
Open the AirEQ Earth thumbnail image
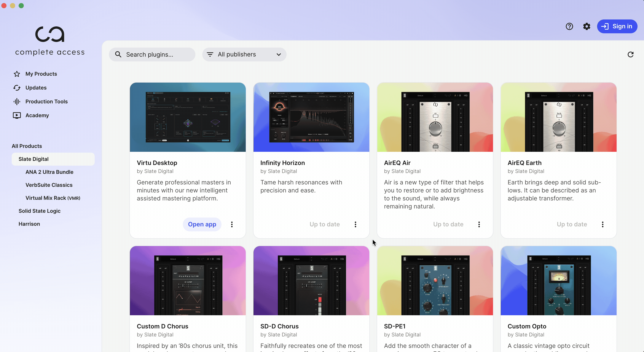point(558,117)
